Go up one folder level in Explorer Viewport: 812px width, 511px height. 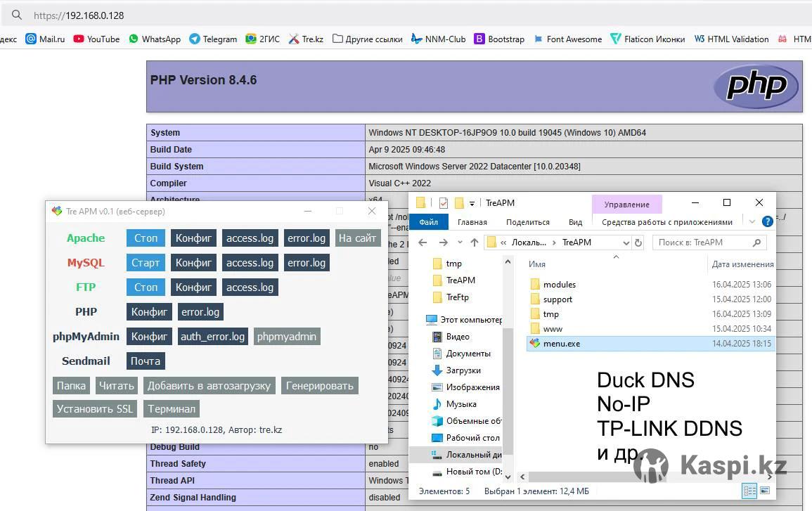(475, 242)
